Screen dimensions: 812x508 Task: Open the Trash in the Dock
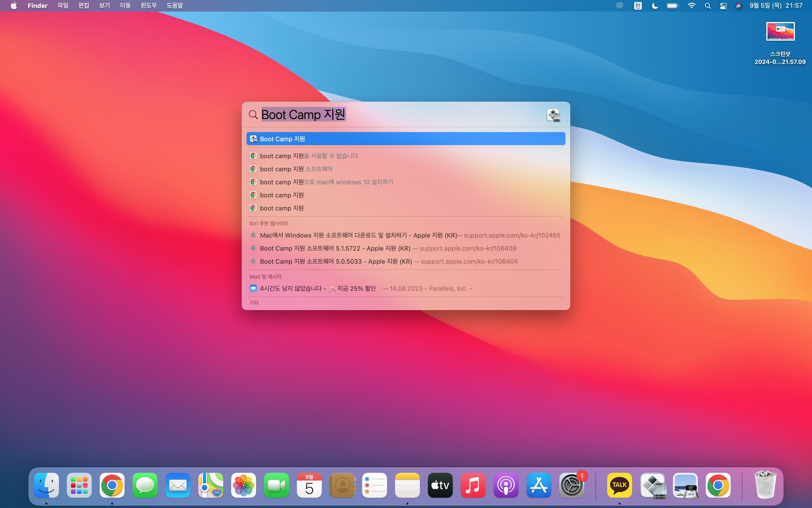(765, 485)
